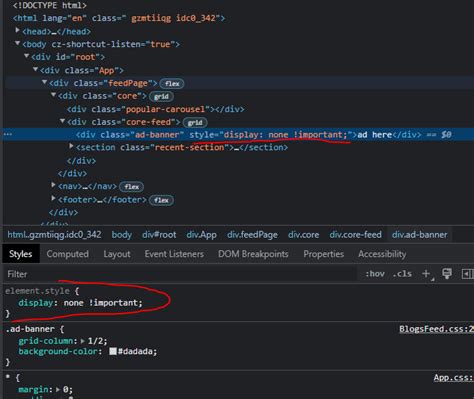
Task: Click the margin property name
Action: [x=33, y=389]
